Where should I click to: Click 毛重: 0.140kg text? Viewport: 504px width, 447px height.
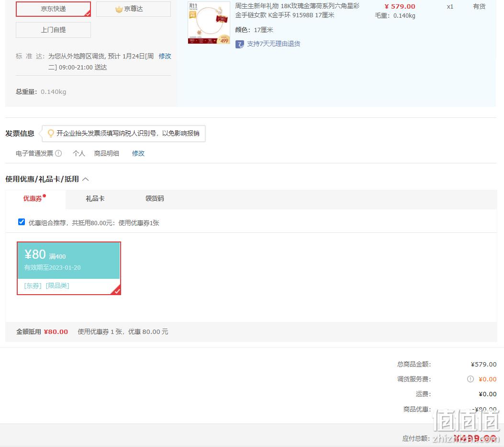point(395,16)
